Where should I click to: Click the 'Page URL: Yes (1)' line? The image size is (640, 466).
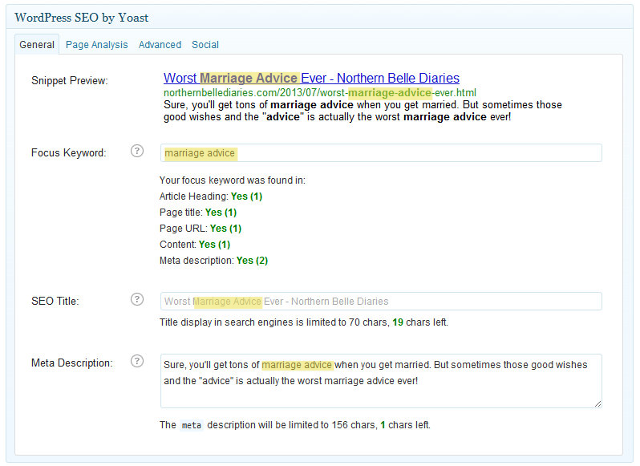[200, 229]
